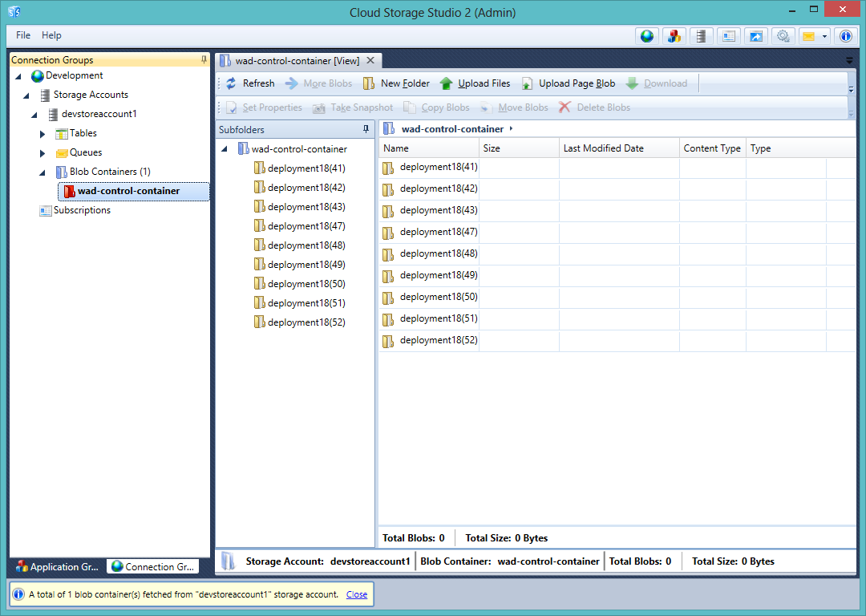
Task: Click Take Snapshot in toolbar
Action: point(353,107)
